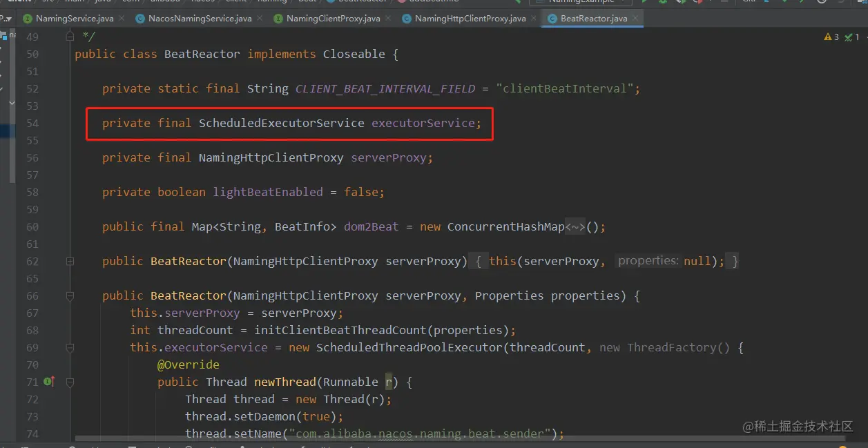
Task: Click the BeatReactor class name on line 50
Action: coord(202,54)
